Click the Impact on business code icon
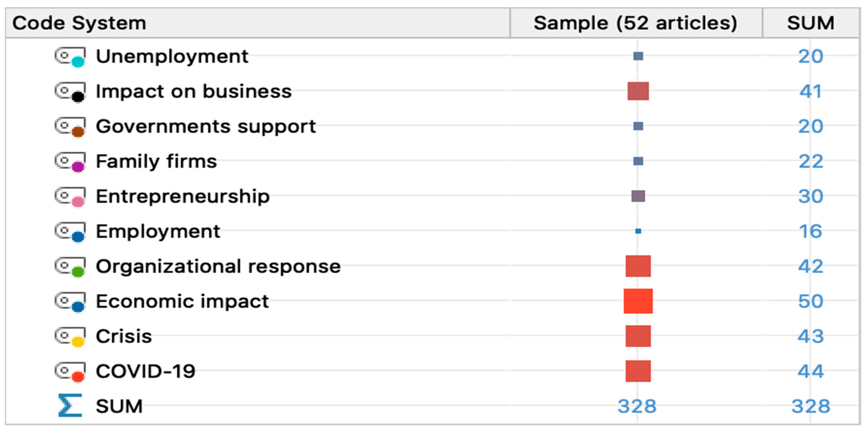The image size is (868, 432). tap(70, 92)
